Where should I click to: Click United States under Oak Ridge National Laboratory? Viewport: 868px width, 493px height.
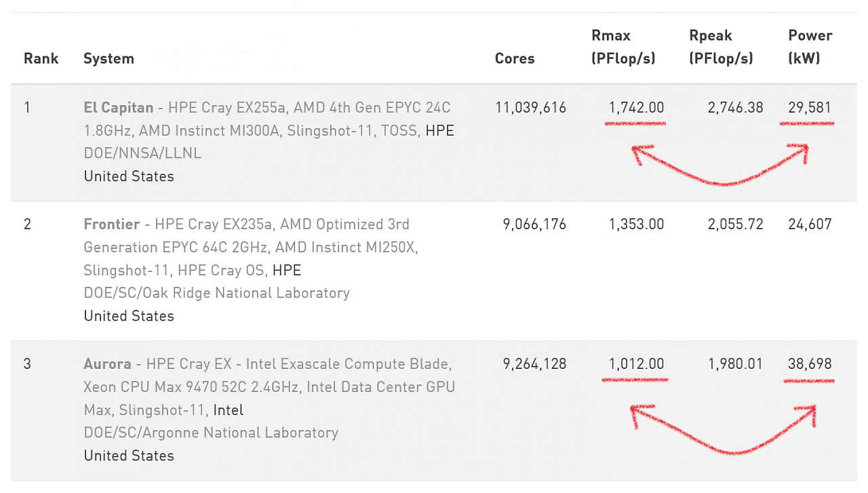[x=129, y=316]
